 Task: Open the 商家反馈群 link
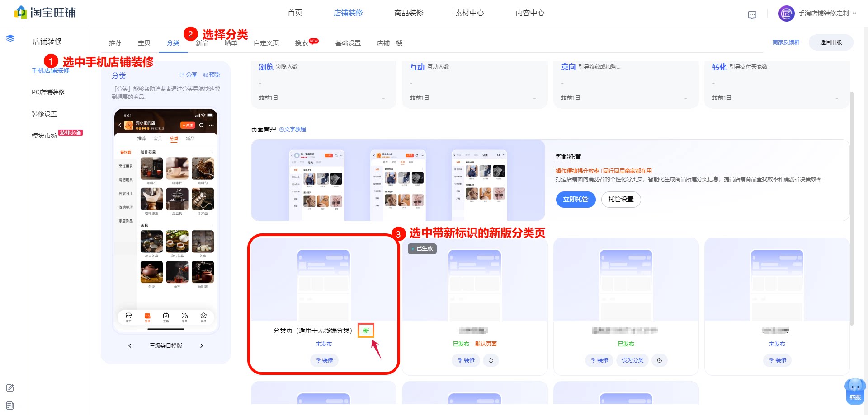pos(786,42)
